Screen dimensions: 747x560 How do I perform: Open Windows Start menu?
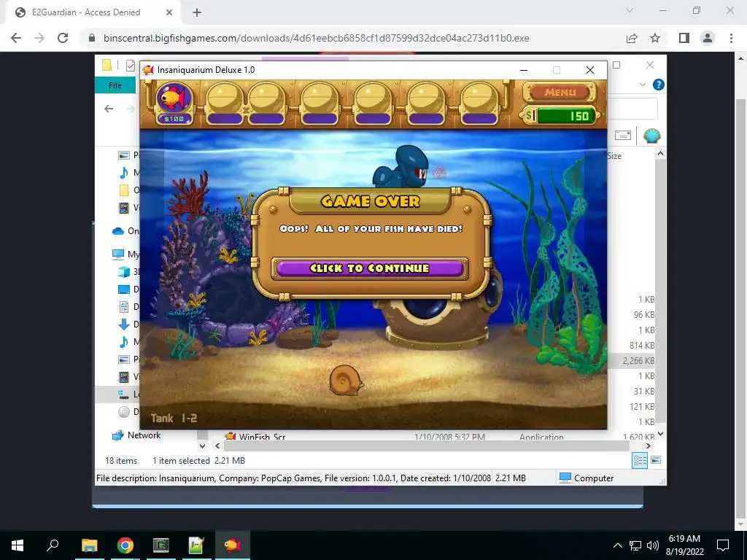(x=18, y=545)
